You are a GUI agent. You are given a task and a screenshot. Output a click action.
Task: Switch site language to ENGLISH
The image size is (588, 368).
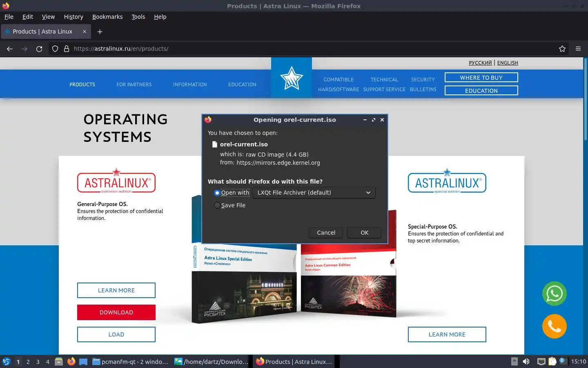[508, 63]
